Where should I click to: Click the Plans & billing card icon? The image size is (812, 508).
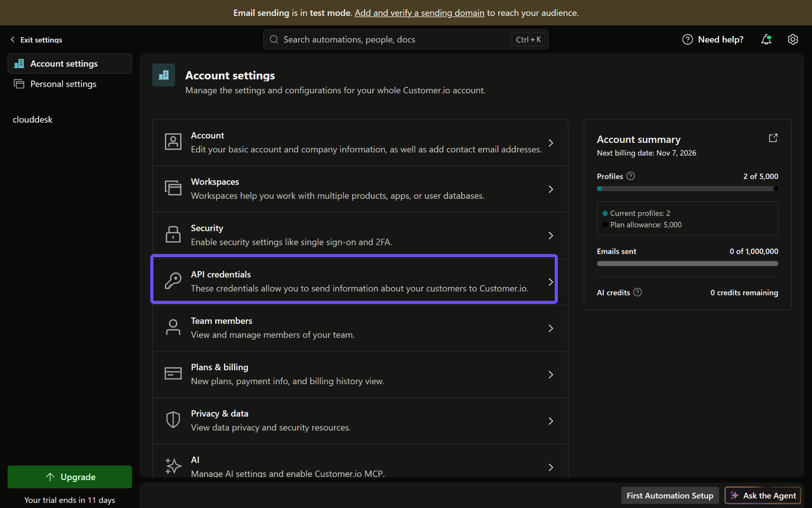coord(173,373)
